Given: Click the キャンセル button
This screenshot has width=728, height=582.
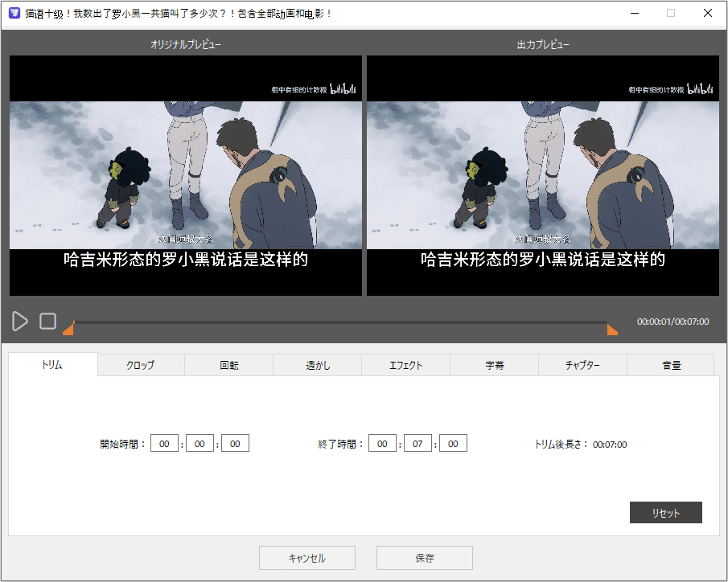Looking at the screenshot, I should pyautogui.click(x=307, y=558).
